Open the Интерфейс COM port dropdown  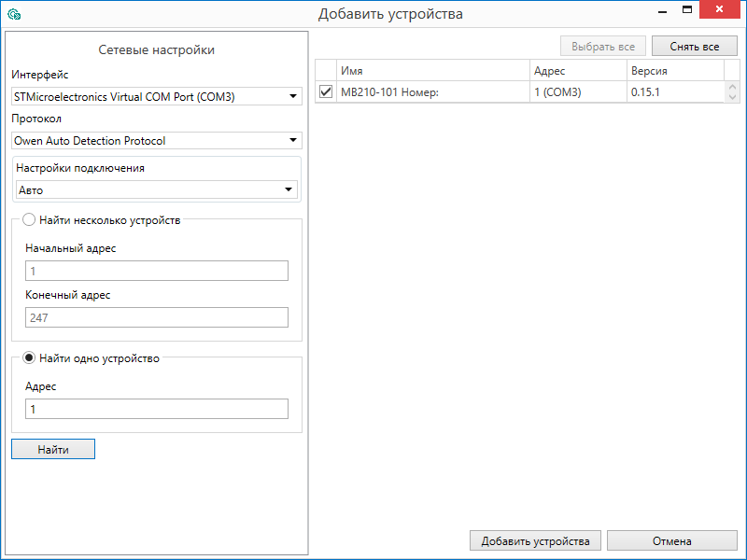pyautogui.click(x=156, y=96)
